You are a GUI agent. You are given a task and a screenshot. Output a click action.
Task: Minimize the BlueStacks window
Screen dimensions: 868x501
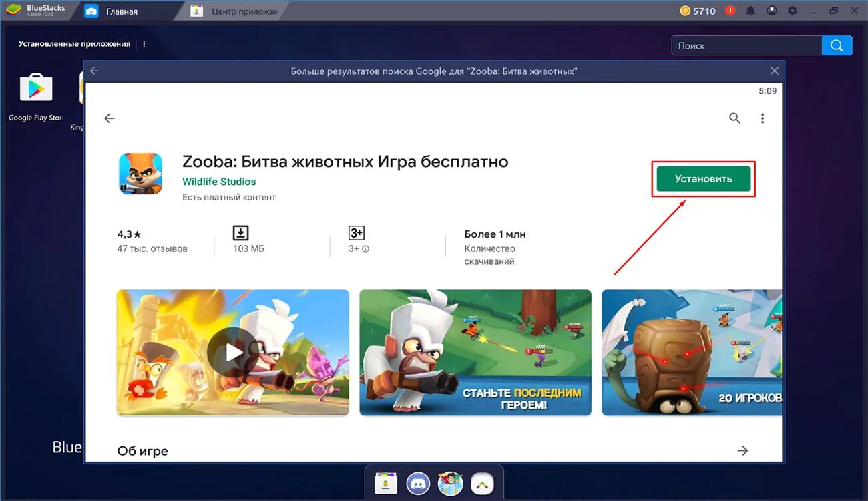point(813,11)
